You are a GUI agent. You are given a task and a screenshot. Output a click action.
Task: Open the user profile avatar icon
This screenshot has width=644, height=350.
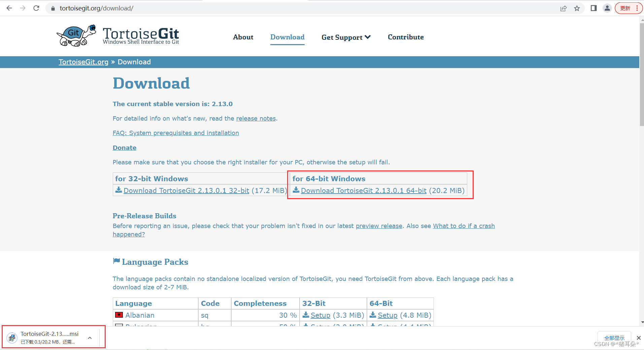tap(607, 8)
